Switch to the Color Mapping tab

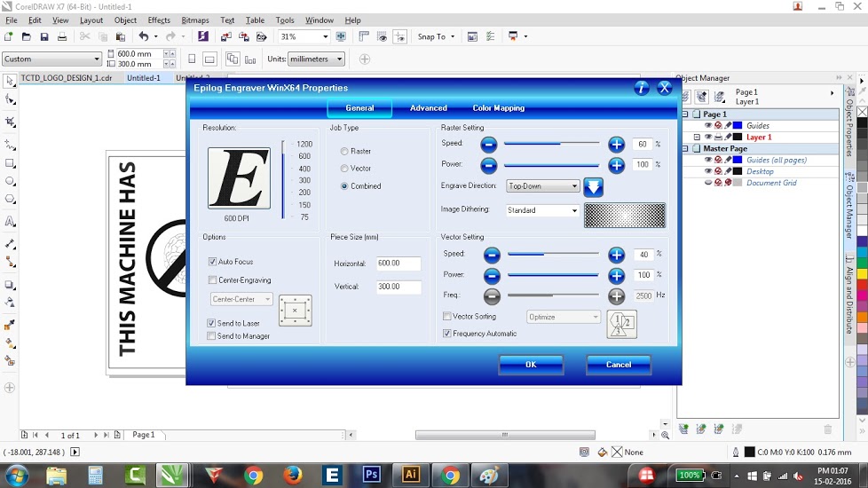click(x=498, y=108)
